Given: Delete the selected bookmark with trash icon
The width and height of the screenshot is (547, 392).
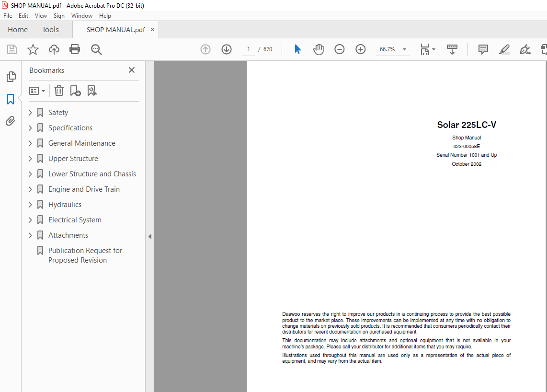Looking at the screenshot, I should pyautogui.click(x=59, y=91).
